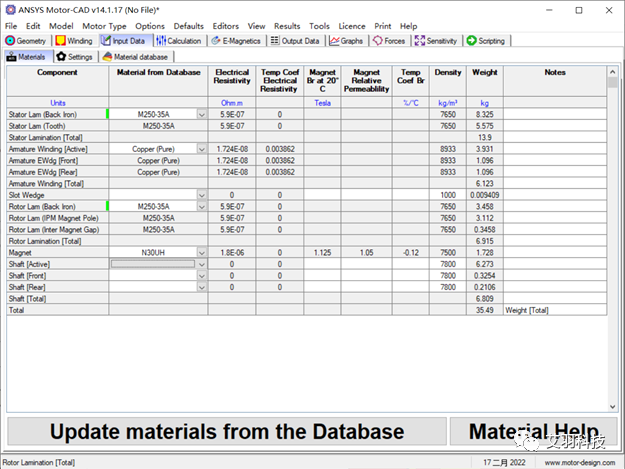Click the Settings gear sub-tab icon

[x=61, y=57]
